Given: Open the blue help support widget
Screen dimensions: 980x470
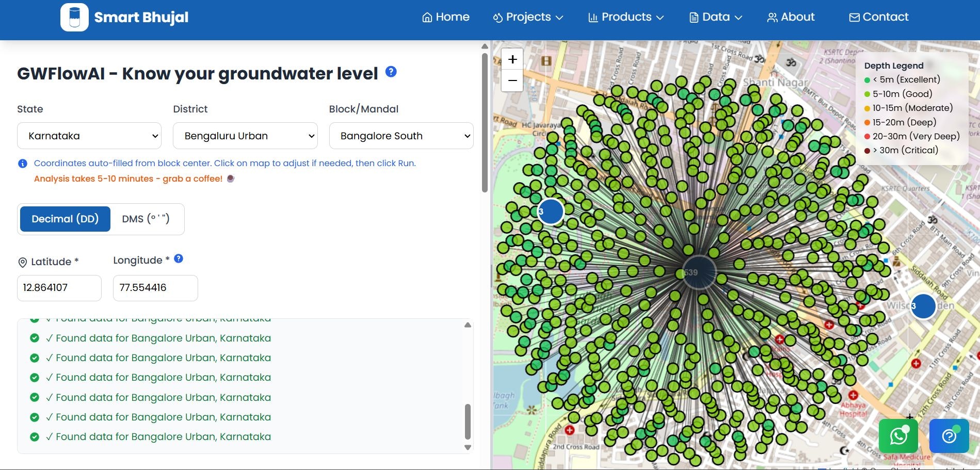Looking at the screenshot, I should click(x=949, y=436).
